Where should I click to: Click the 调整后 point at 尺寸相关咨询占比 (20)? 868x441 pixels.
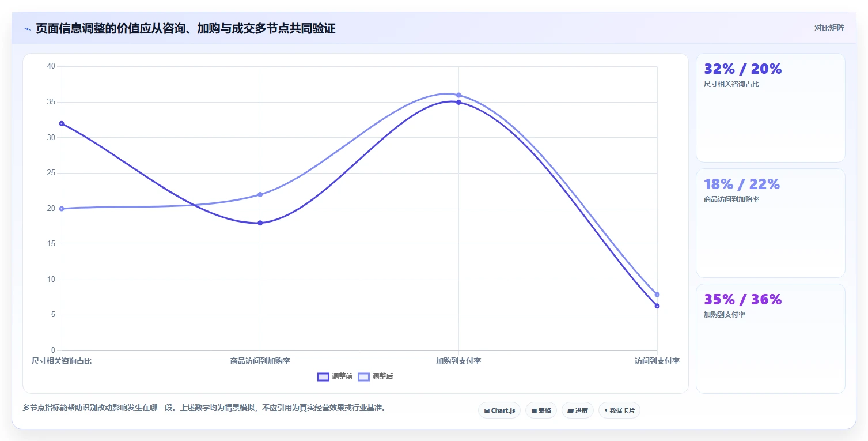[x=62, y=209]
